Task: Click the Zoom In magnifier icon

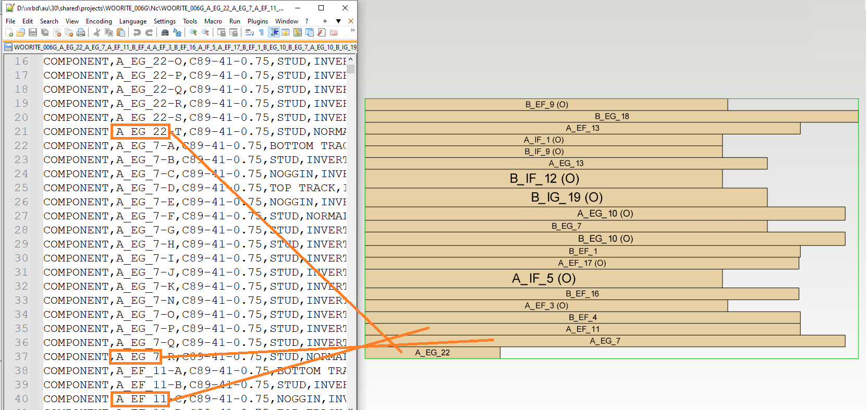Action: coord(193,33)
